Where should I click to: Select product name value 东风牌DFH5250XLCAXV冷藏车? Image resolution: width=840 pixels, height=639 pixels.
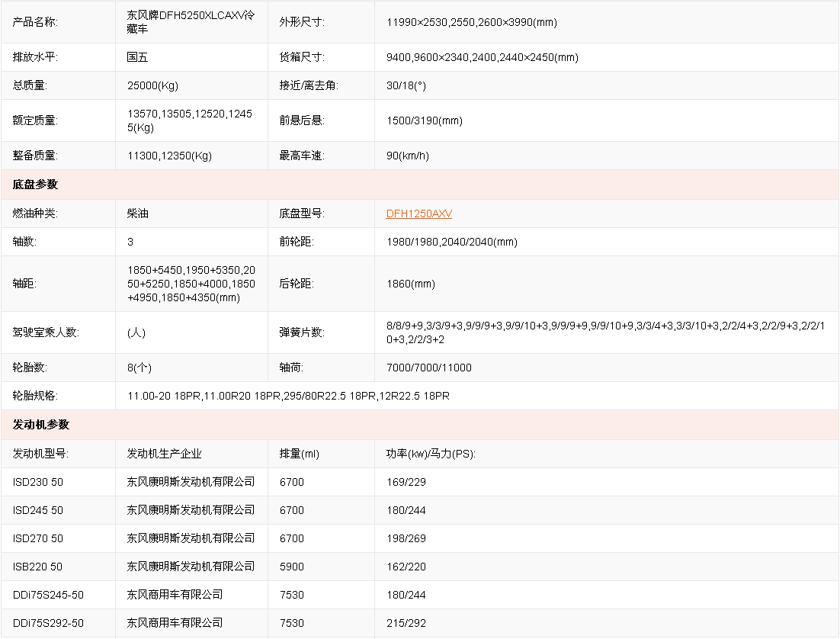point(191,22)
